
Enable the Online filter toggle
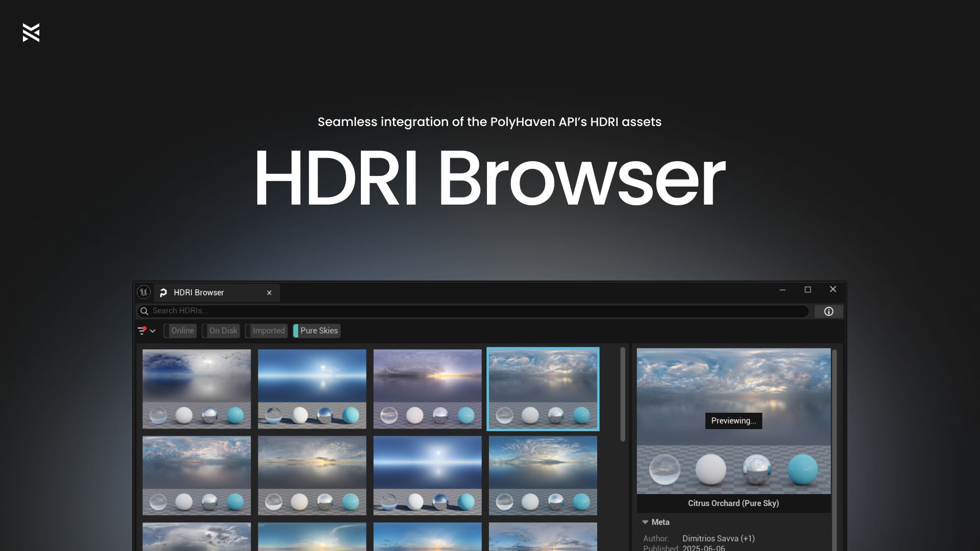(x=180, y=331)
